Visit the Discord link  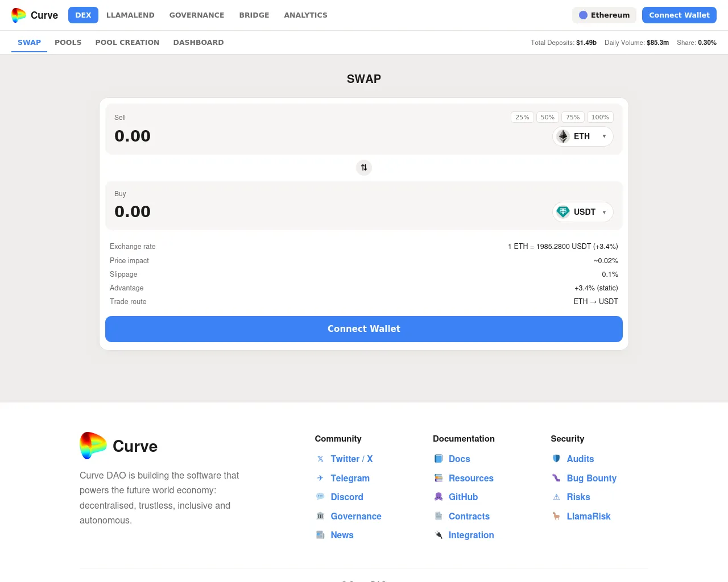347,497
